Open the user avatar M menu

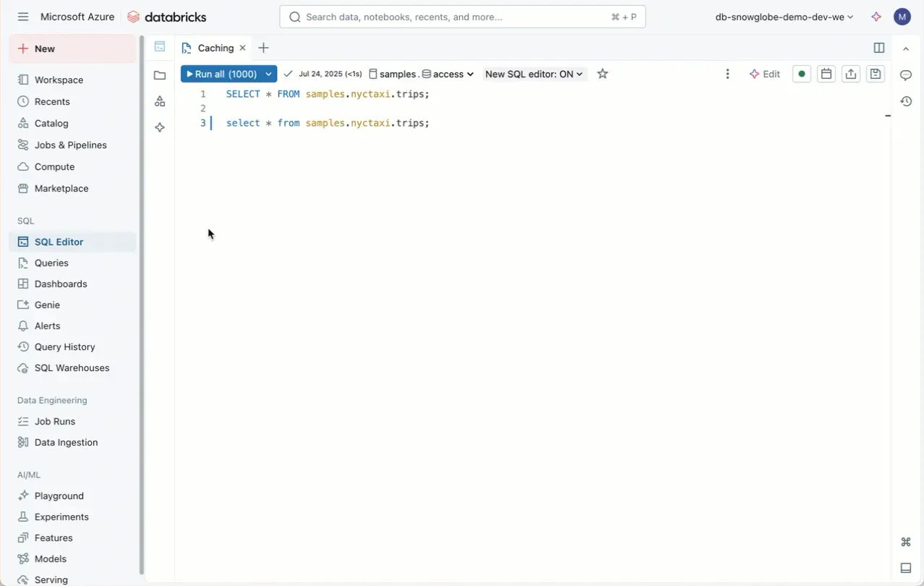[x=902, y=17]
